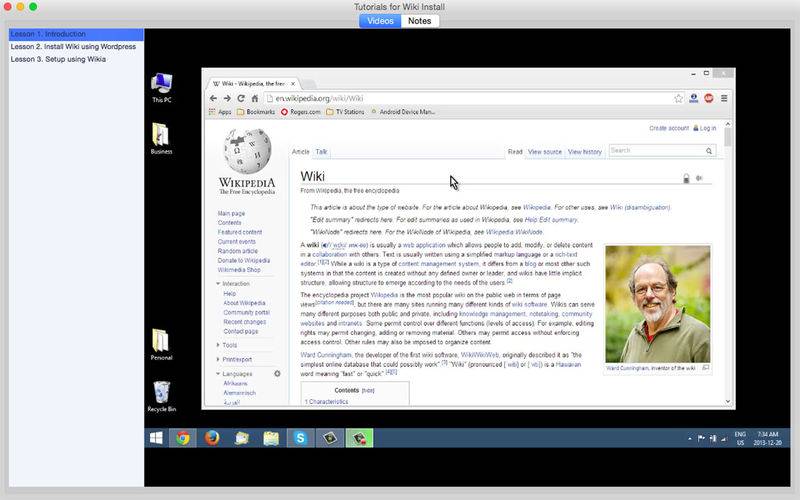Collapse the Languages sidebar section
The image size is (800, 500).
click(x=234, y=374)
